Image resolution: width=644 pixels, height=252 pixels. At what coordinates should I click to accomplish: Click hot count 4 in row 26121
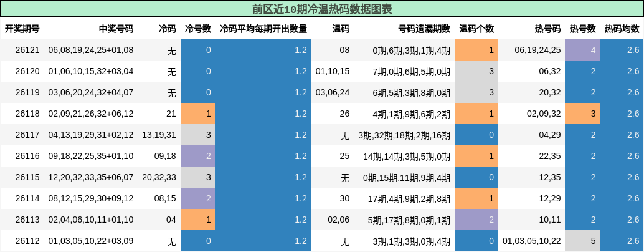582,50
